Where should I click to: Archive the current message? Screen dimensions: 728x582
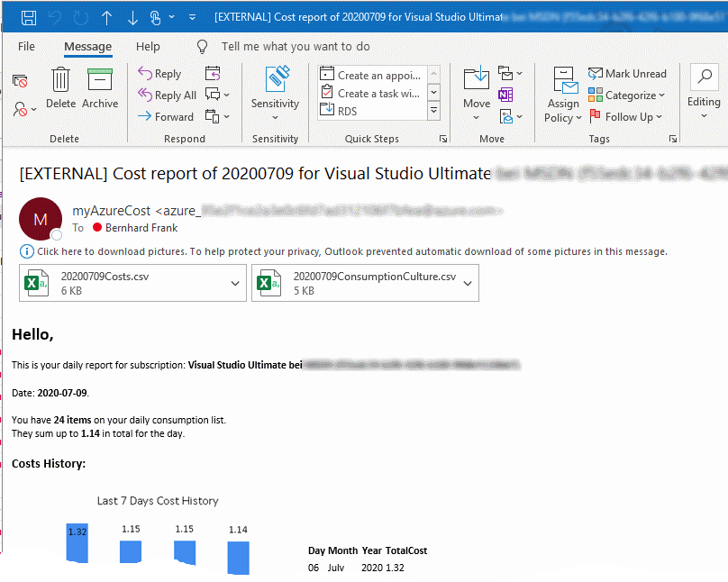coord(100,88)
